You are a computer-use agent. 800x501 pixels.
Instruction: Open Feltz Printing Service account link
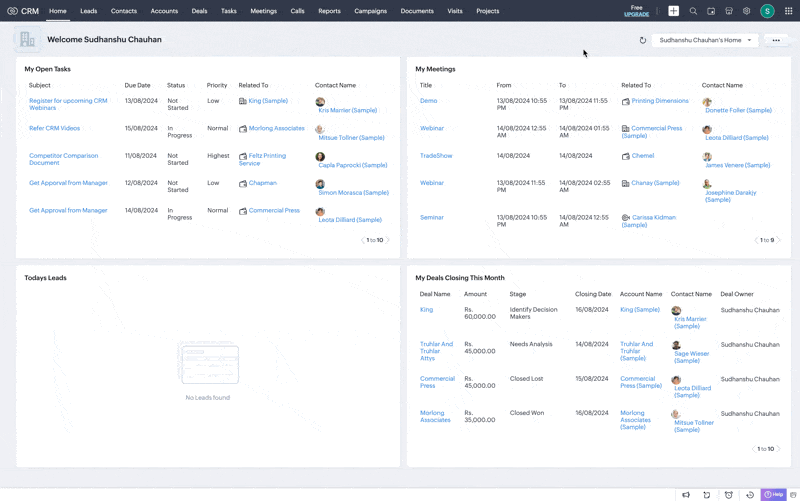[263, 160]
